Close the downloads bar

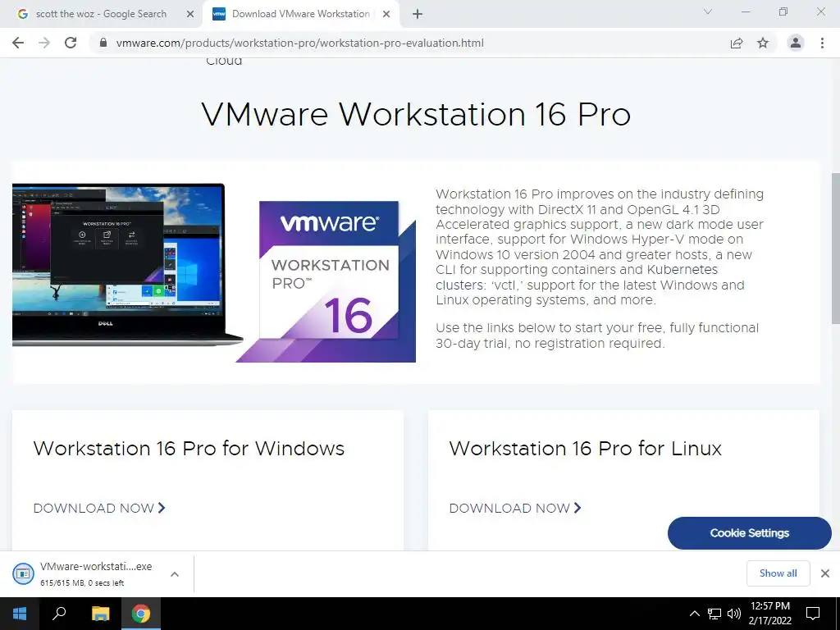tap(825, 573)
